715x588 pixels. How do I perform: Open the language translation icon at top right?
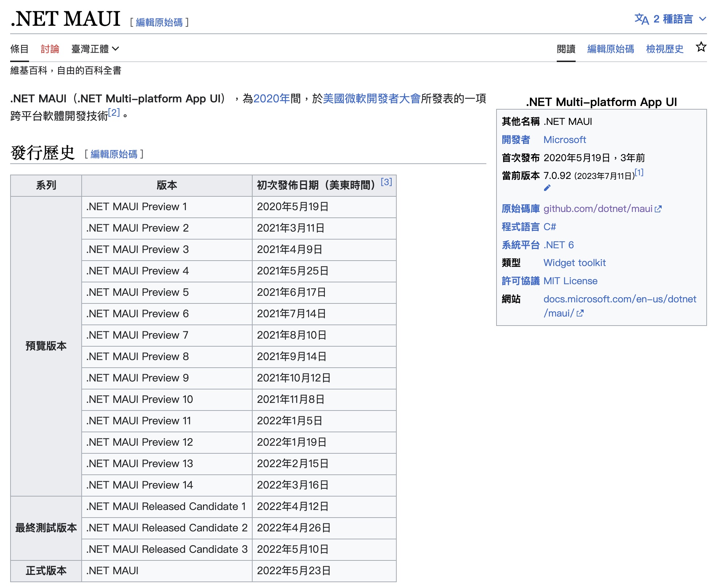pos(641,19)
